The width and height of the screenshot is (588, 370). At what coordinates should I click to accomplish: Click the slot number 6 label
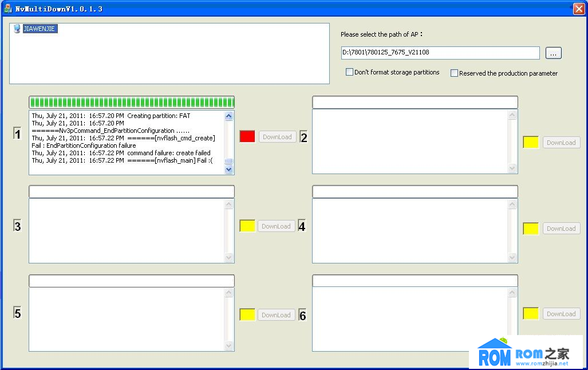pos(303,315)
